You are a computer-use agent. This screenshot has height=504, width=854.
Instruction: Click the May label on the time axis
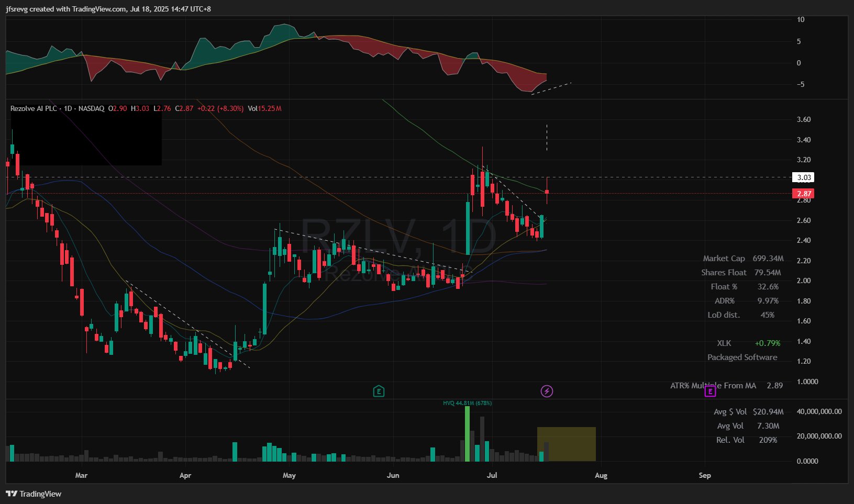coord(289,475)
